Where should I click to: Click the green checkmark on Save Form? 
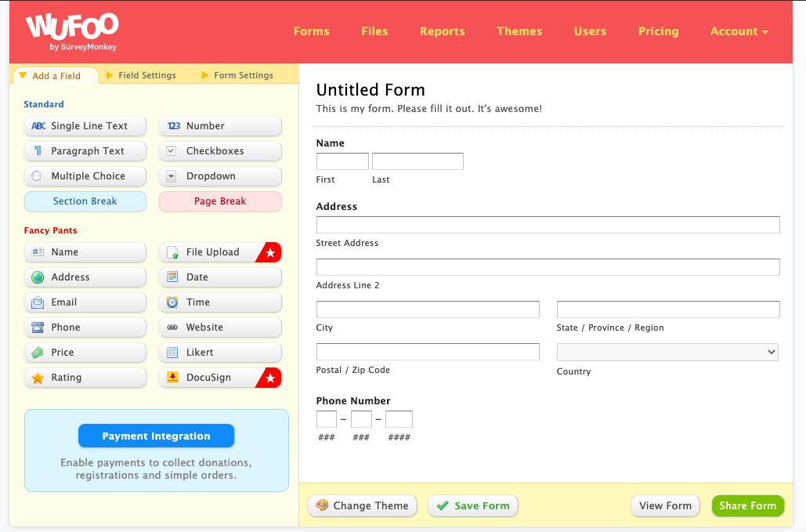tap(443, 506)
